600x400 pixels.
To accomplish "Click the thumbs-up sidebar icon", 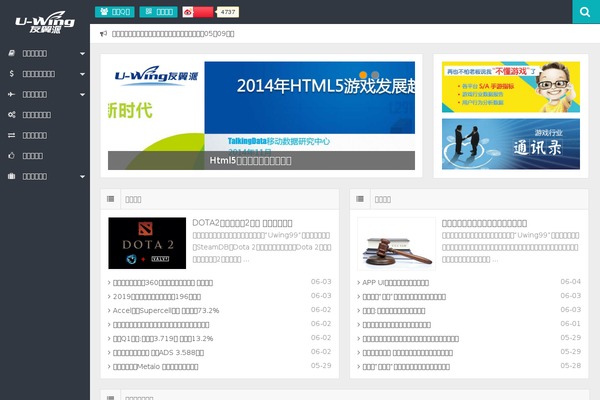I will click(11, 156).
